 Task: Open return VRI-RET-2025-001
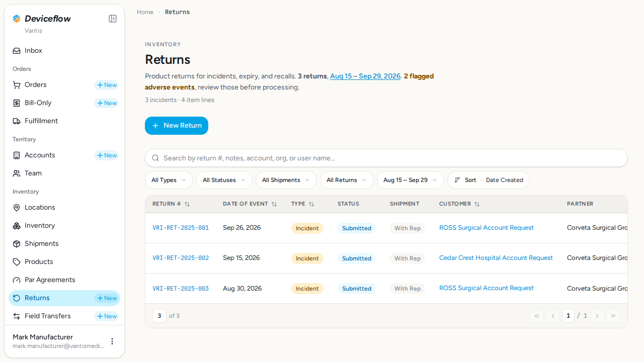pyautogui.click(x=181, y=228)
